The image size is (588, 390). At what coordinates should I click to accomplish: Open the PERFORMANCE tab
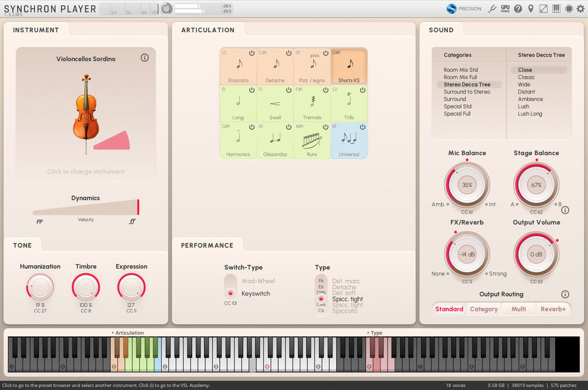[x=207, y=245]
